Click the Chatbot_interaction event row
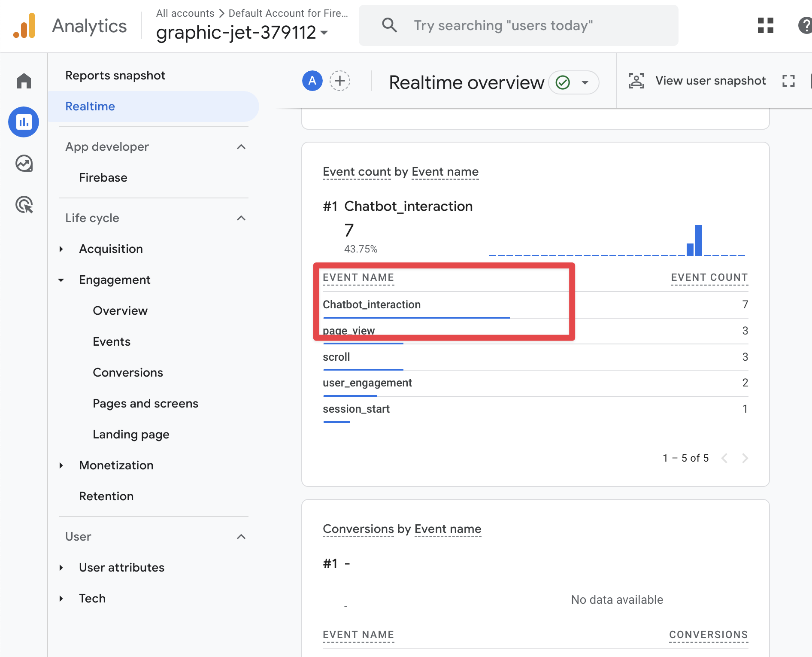This screenshot has width=812, height=657. tap(536, 305)
